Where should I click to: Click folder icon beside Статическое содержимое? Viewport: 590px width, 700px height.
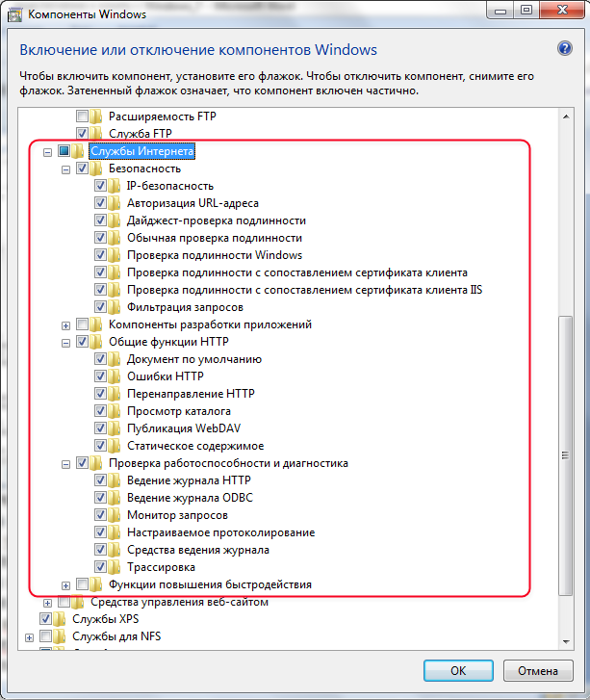pyautogui.click(x=115, y=446)
